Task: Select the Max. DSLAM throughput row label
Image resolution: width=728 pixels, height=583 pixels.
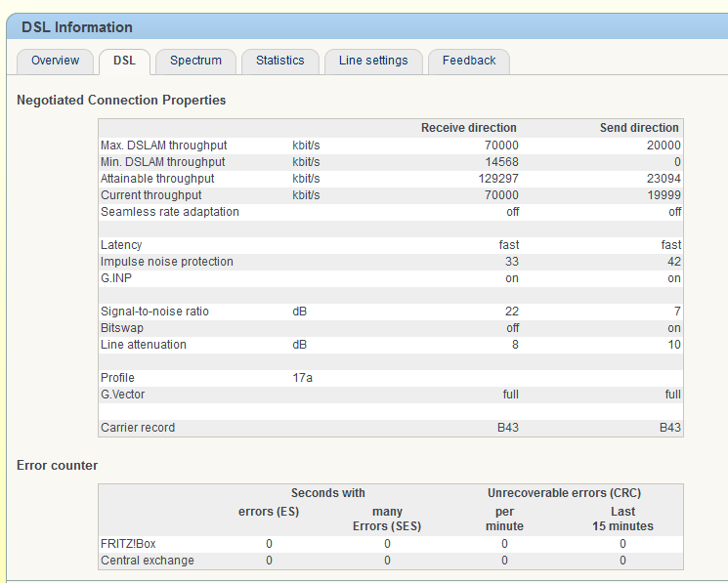Action: point(163,146)
